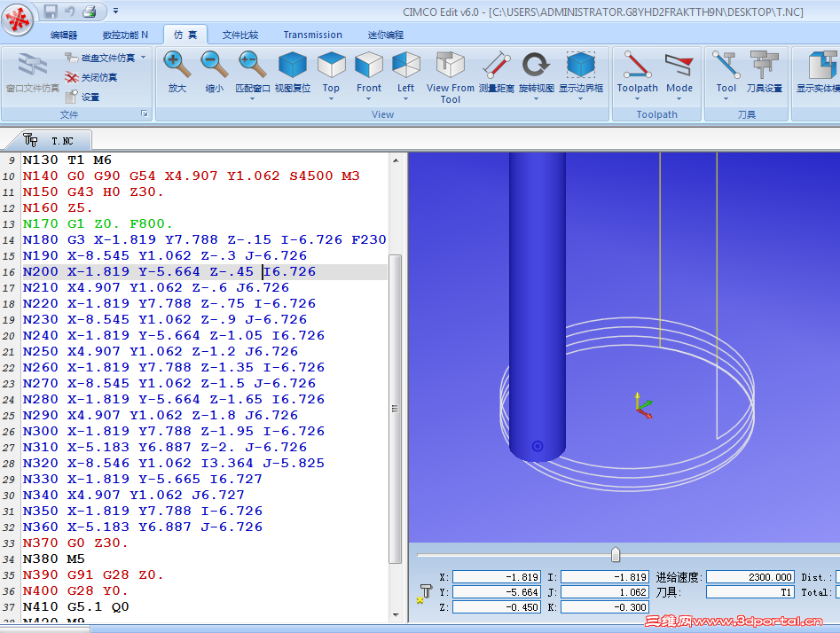Open the 迷你编程 ribbon tab

[386, 35]
